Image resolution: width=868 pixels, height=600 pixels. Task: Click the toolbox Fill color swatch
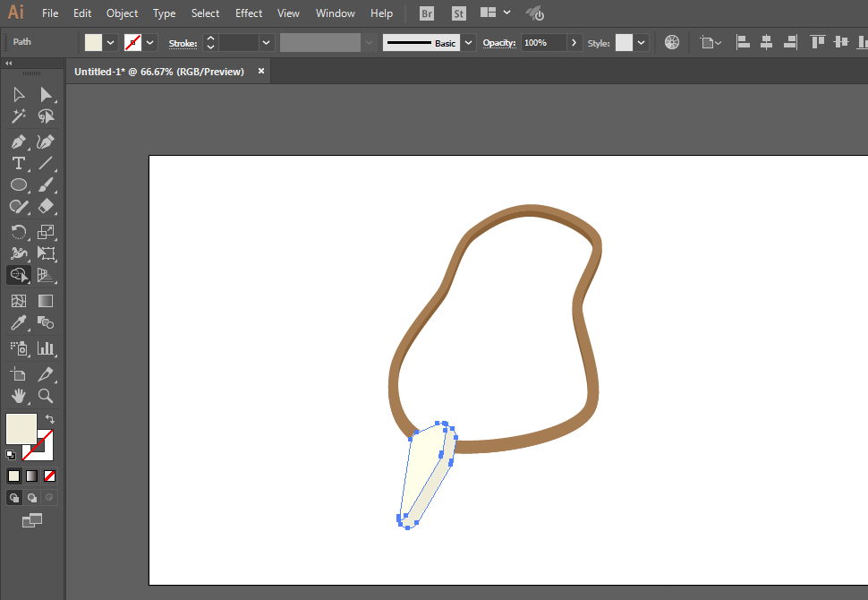click(21, 428)
